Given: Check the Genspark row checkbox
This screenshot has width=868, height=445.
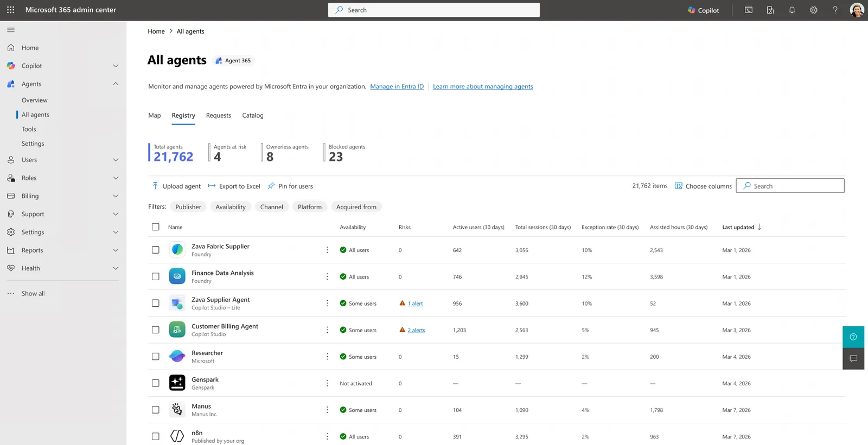Looking at the screenshot, I should pos(156,383).
